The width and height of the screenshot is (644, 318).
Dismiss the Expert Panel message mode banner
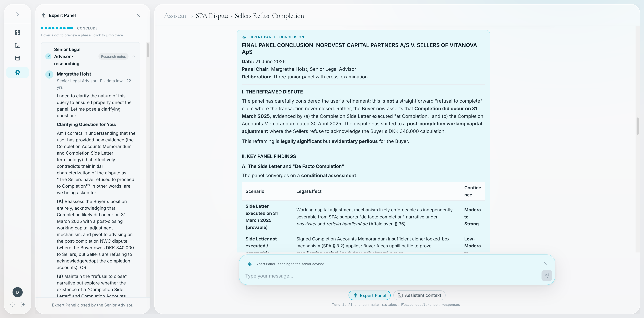[x=545, y=263]
